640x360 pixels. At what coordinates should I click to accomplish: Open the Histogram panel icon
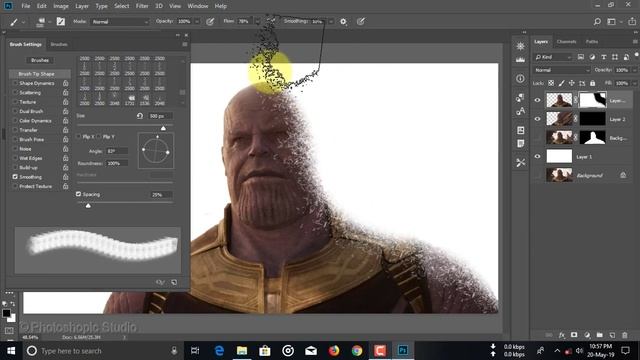(x=520, y=60)
